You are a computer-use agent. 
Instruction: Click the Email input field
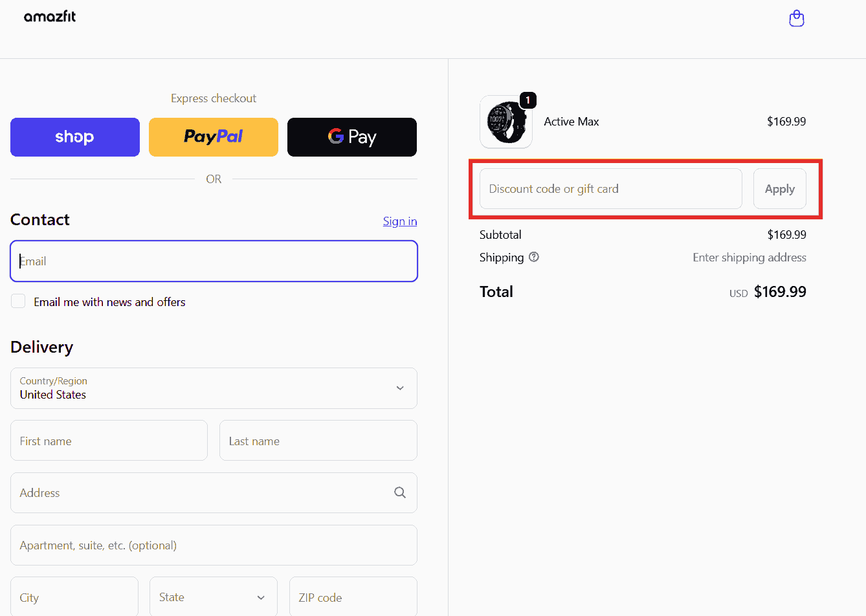pyautogui.click(x=214, y=261)
